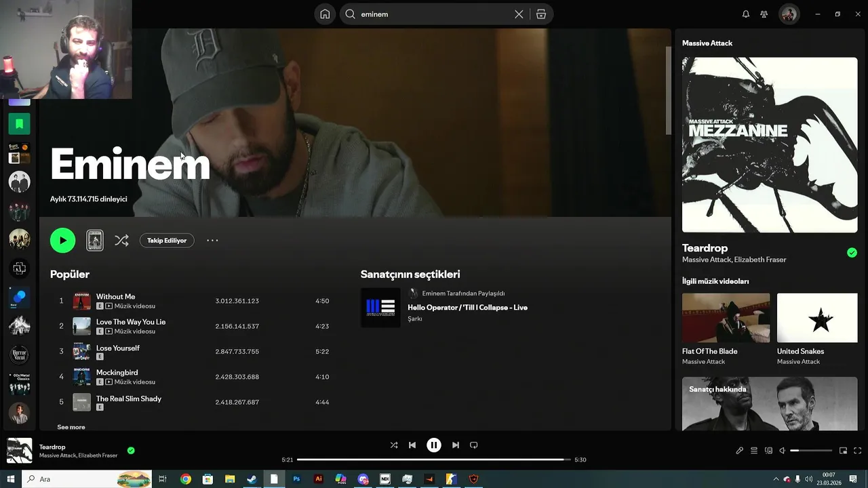Pause the current song
868x488 pixels.
(434, 445)
